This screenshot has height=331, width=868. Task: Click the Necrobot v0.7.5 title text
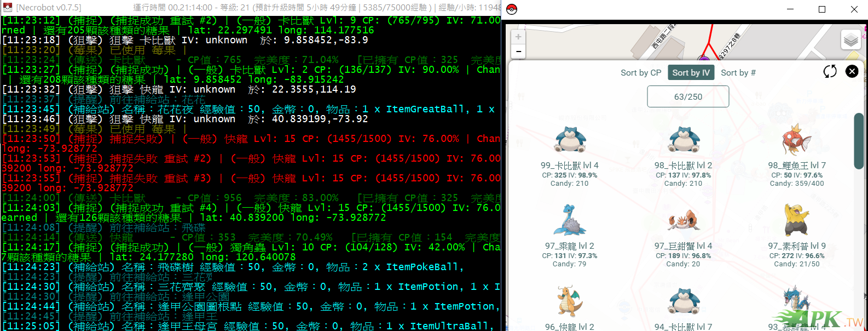click(49, 8)
